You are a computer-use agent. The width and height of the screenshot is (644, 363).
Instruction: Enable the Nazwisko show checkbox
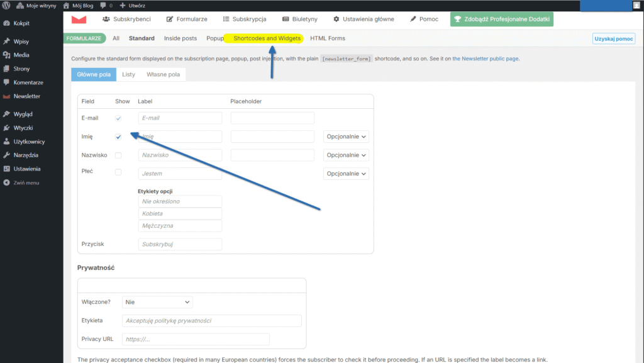118,155
